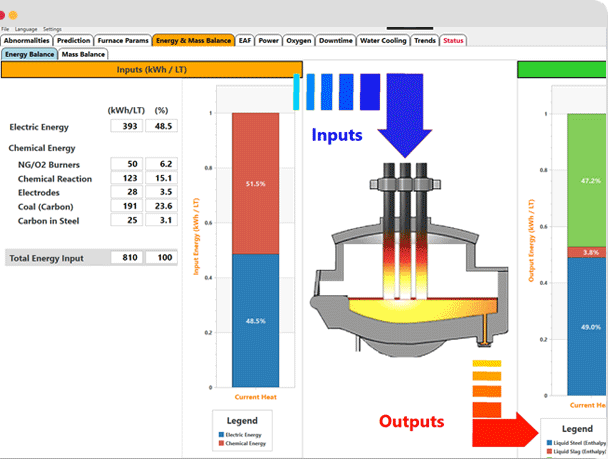
Task: Click the green 47.2% output bar segment
Action: pos(587,180)
